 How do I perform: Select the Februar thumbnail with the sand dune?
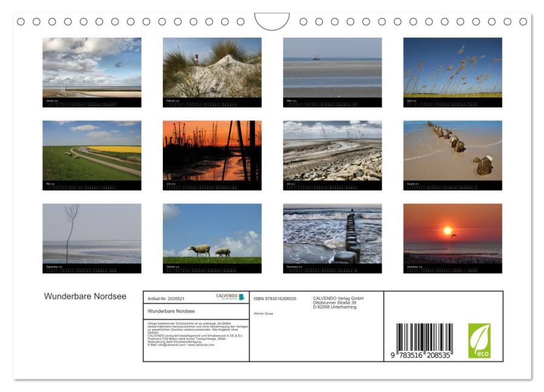[x=212, y=73]
